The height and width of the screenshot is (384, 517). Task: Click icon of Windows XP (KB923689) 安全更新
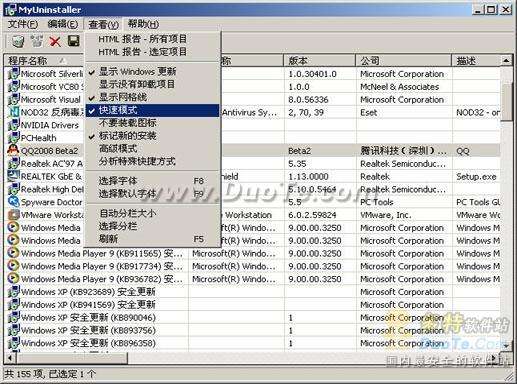point(13,292)
